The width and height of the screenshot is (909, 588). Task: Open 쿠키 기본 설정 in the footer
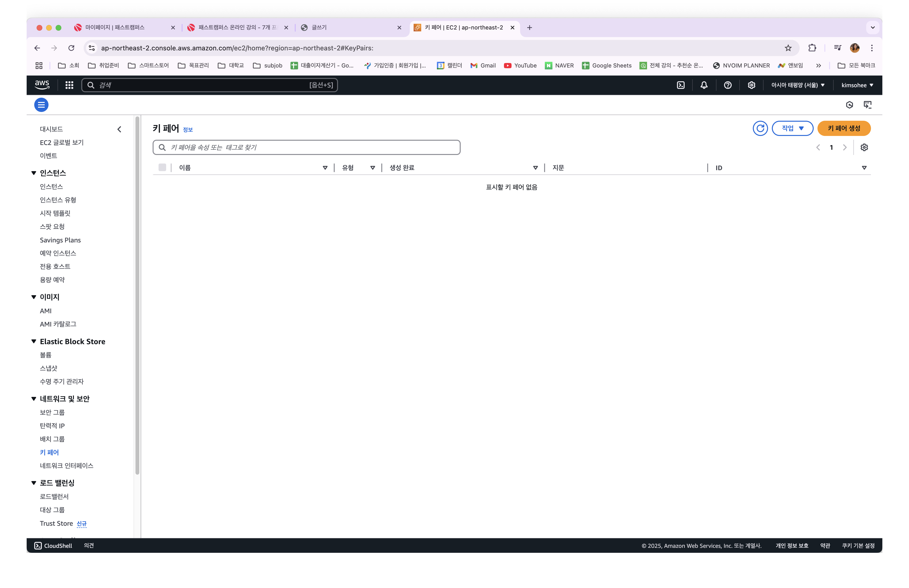click(858, 546)
